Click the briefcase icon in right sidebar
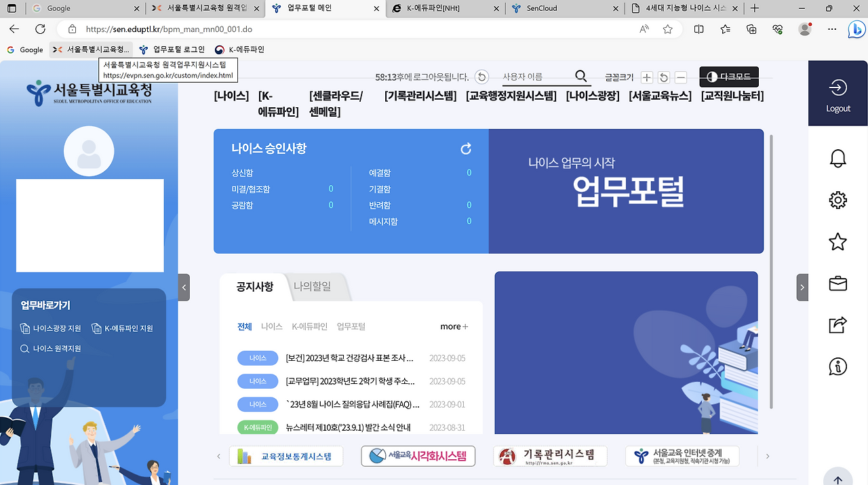 tap(838, 284)
